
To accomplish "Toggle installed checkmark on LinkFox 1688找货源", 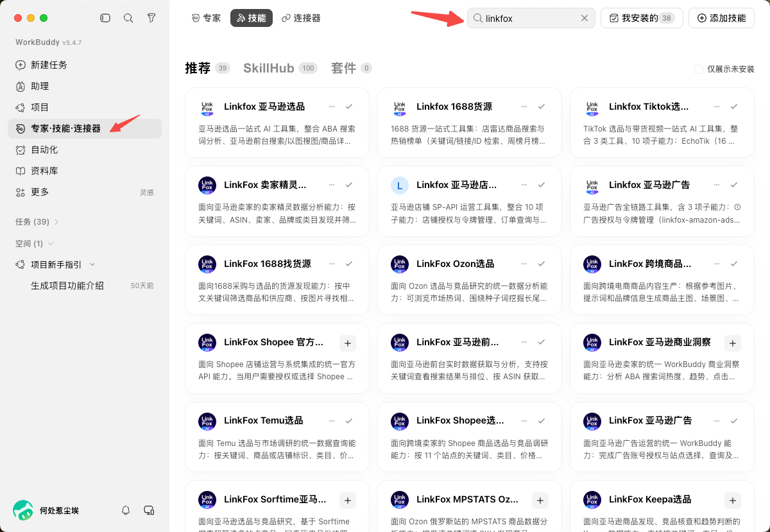I will coord(349,264).
